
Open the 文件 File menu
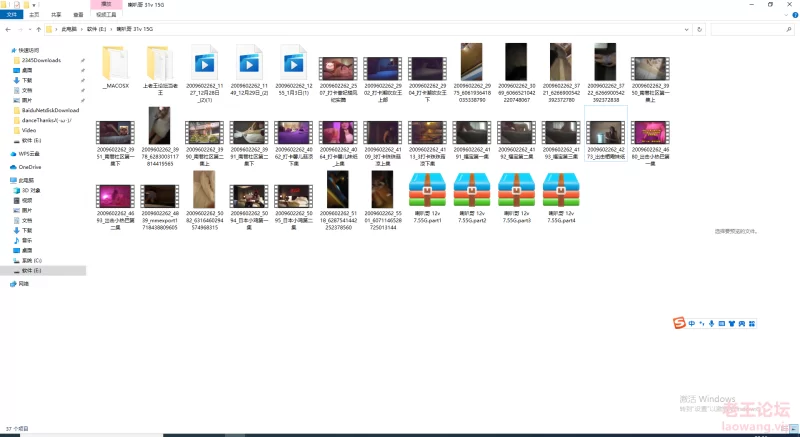(x=12, y=15)
